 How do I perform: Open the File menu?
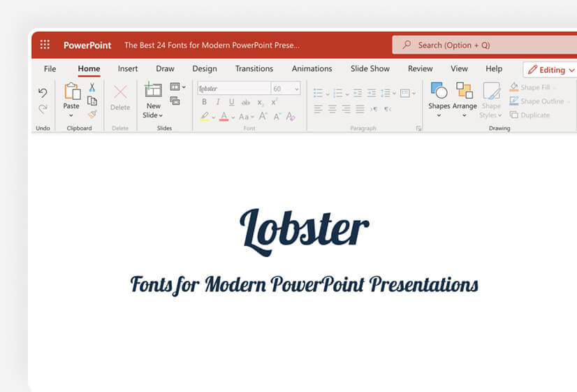click(50, 68)
